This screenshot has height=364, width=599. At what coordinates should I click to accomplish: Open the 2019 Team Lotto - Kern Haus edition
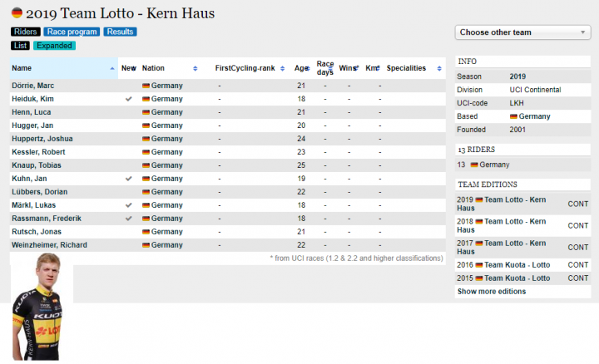[x=502, y=204]
